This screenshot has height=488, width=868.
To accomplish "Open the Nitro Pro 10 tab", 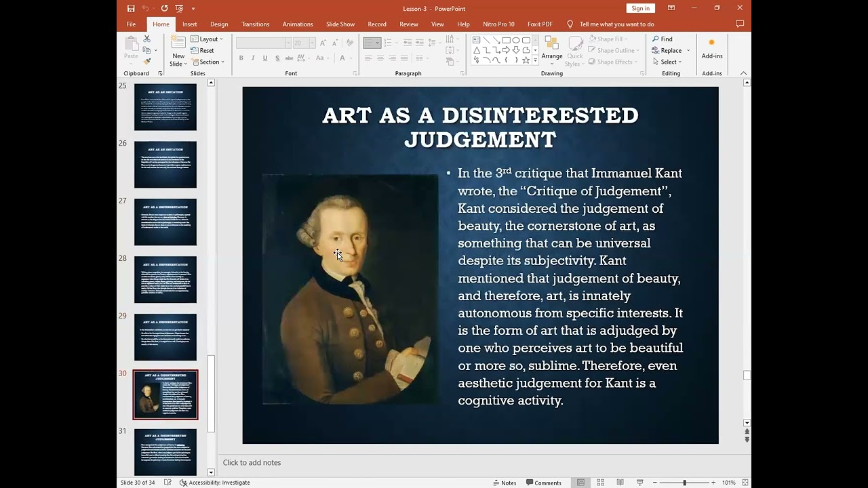I will click(x=498, y=24).
